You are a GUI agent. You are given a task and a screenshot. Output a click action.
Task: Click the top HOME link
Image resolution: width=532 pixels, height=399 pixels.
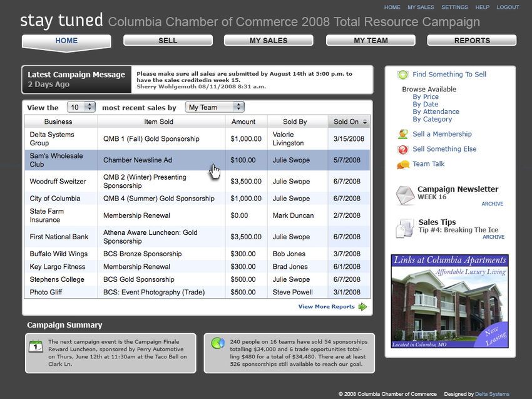(x=392, y=7)
